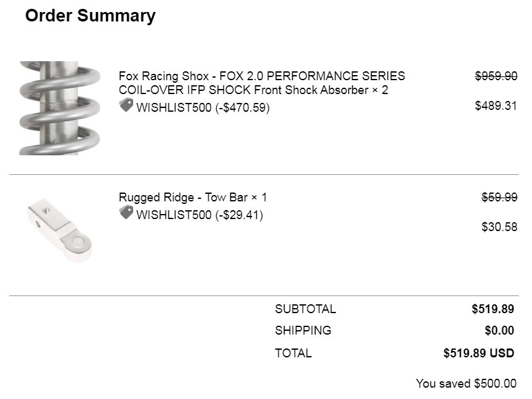Click the discount tag icon beside WISHLIST500 (-$29.41)
Screen dimensions: 532x399
[127, 213]
